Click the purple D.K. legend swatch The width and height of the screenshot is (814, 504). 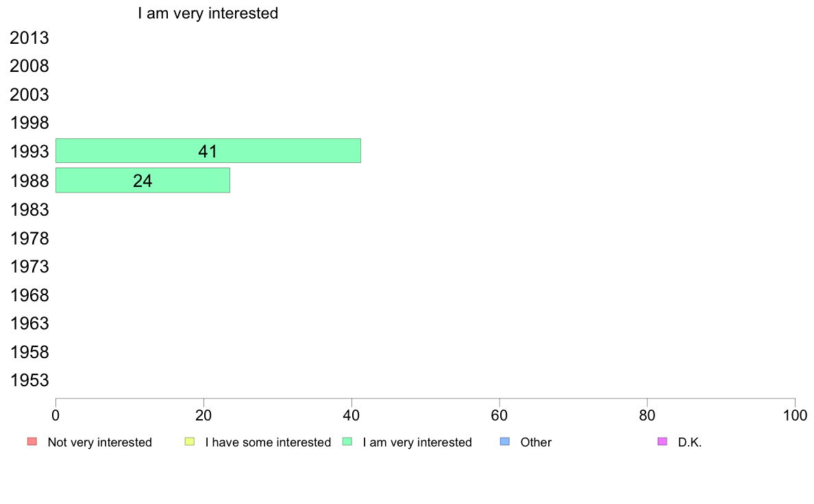[x=663, y=442]
